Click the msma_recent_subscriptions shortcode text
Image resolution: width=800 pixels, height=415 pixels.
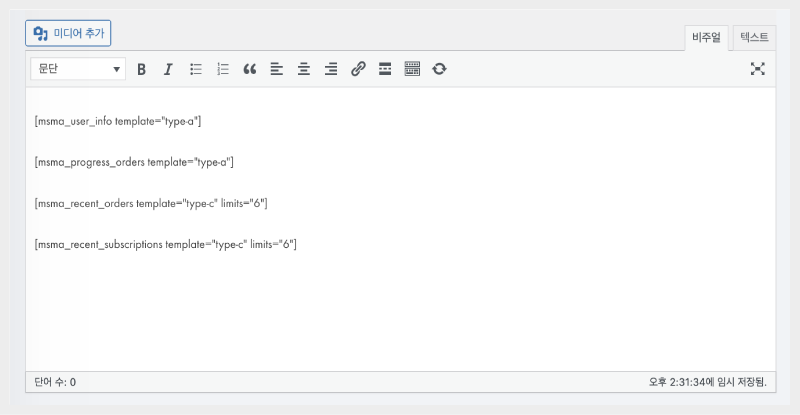(x=165, y=244)
